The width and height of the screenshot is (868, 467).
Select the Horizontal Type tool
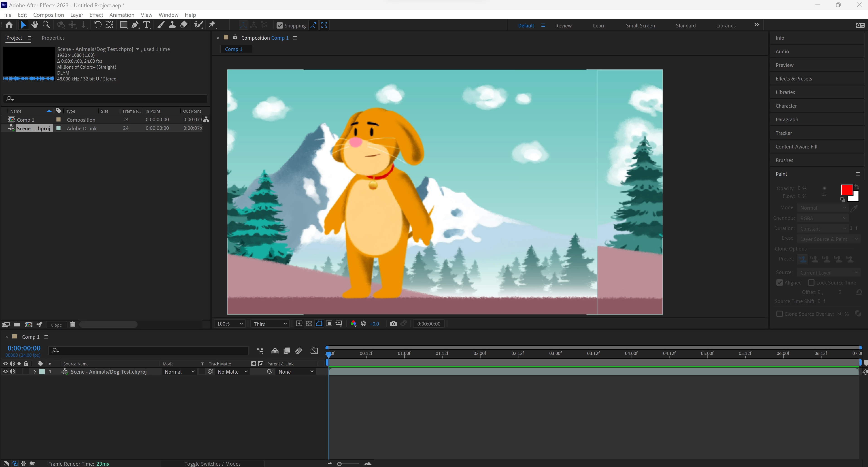146,25
